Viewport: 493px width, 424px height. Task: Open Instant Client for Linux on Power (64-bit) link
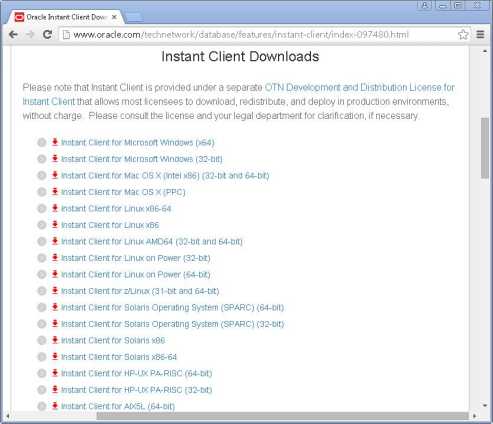point(136,275)
